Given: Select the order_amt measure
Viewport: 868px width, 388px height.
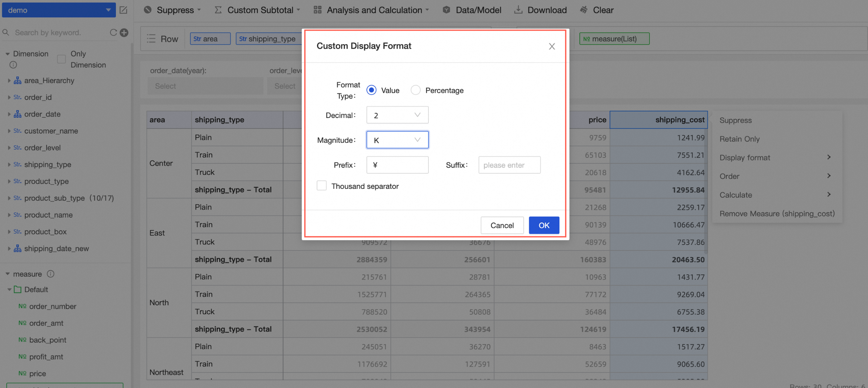Looking at the screenshot, I should (46, 323).
